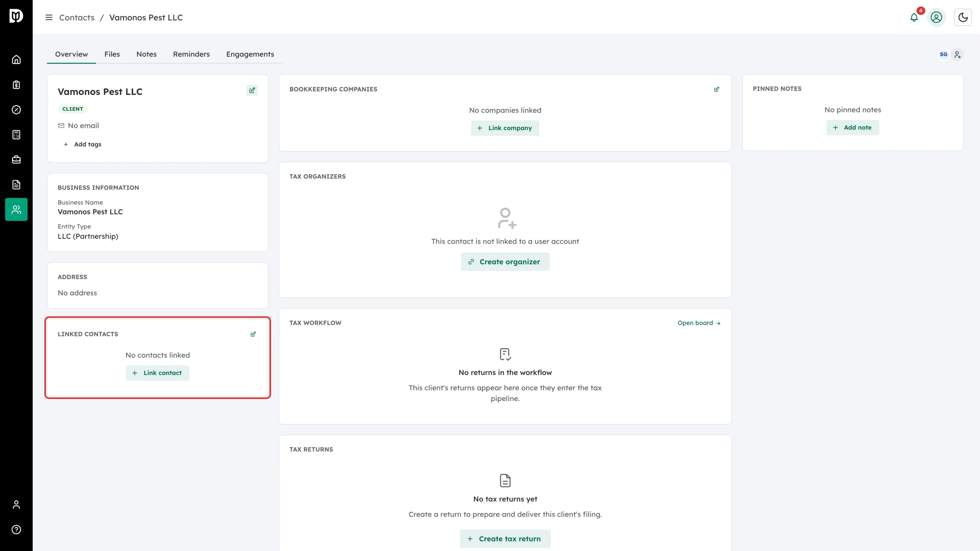Viewport: 980px width, 551px height.
Task: Open the briefcase sidebar icon
Action: 16,160
